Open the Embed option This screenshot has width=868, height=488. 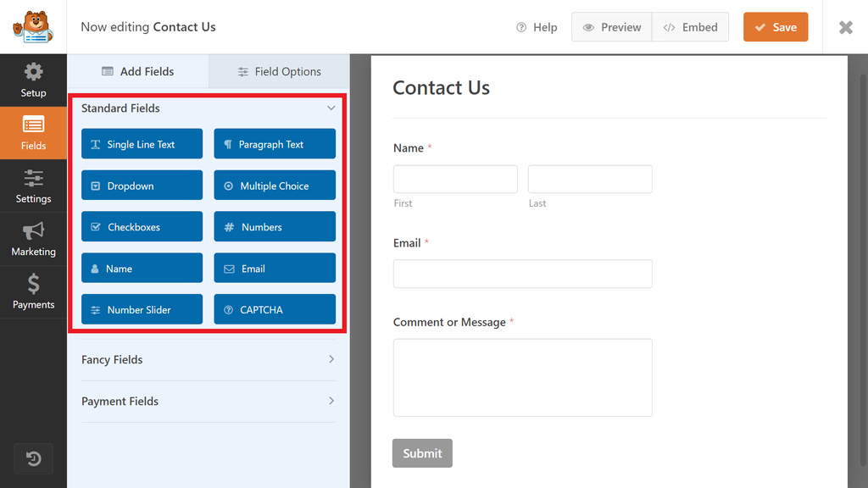(x=690, y=27)
